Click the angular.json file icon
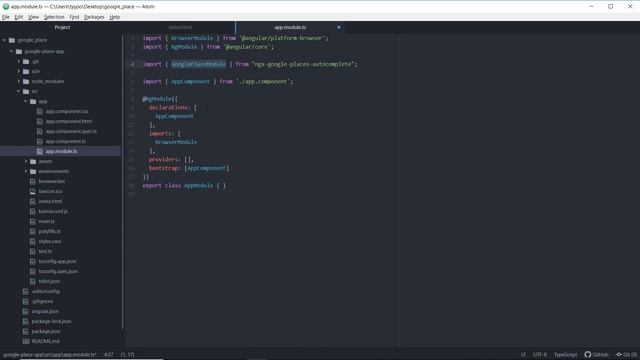The height and width of the screenshot is (360, 640). tap(26, 311)
